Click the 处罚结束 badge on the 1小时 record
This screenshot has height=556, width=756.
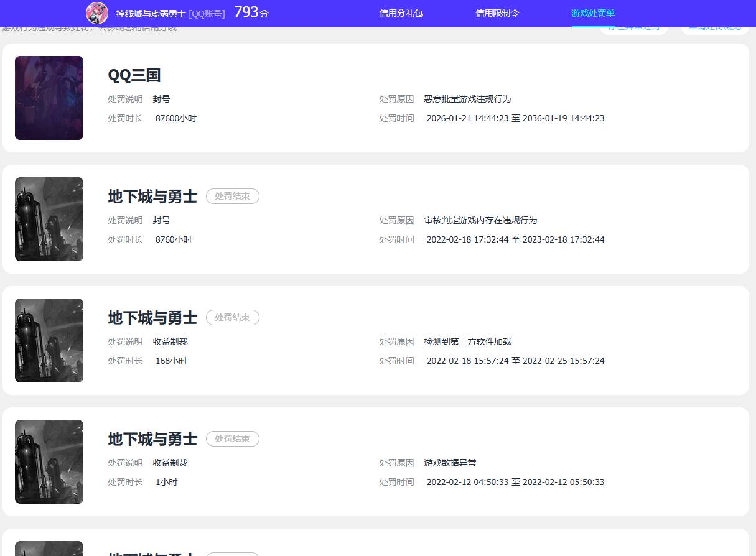point(233,438)
